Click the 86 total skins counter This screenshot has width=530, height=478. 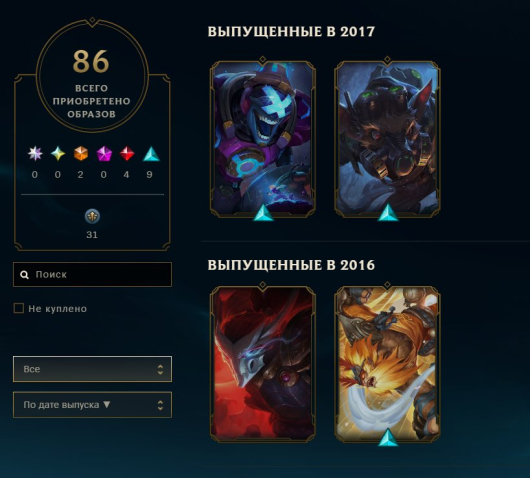tap(91, 61)
